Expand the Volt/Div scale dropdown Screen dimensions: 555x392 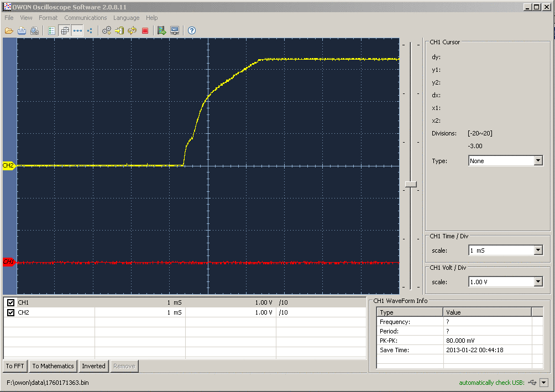pyautogui.click(x=538, y=282)
